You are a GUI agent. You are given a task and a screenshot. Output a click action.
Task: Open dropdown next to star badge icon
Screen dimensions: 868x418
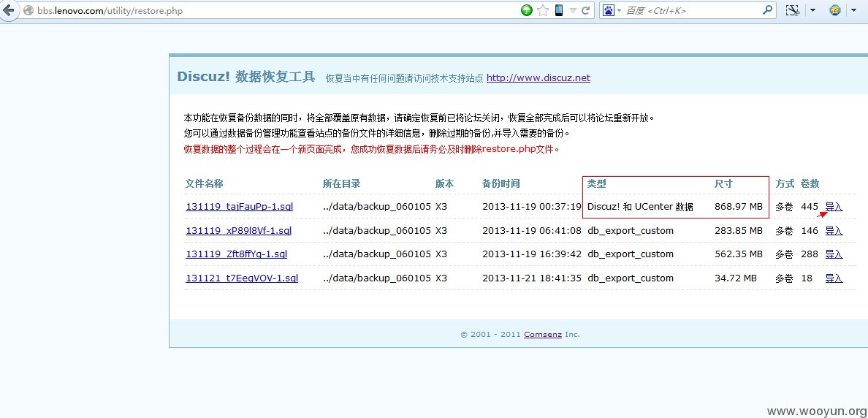click(x=855, y=10)
